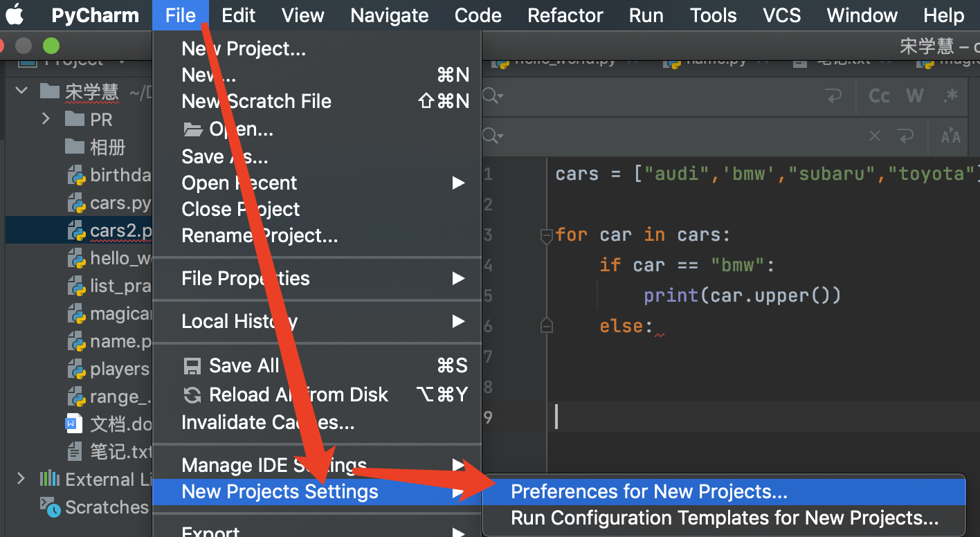Toggle Match Case (Cc) in search bar
Screen dimensions: 980x537
coord(879,95)
